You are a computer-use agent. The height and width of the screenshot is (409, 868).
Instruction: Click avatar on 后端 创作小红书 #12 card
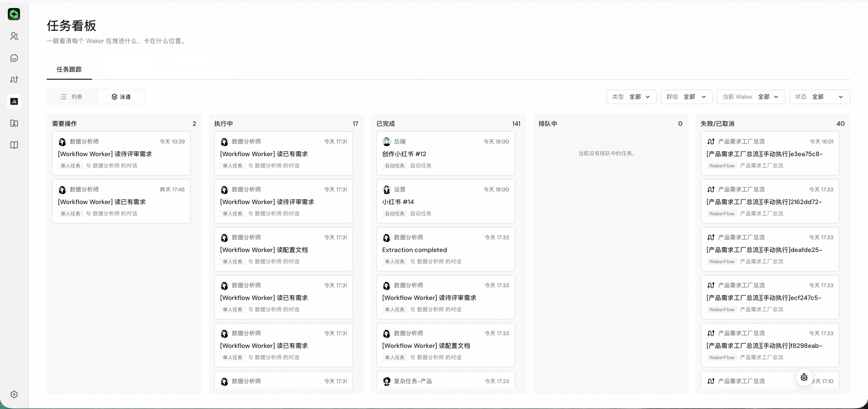click(386, 142)
